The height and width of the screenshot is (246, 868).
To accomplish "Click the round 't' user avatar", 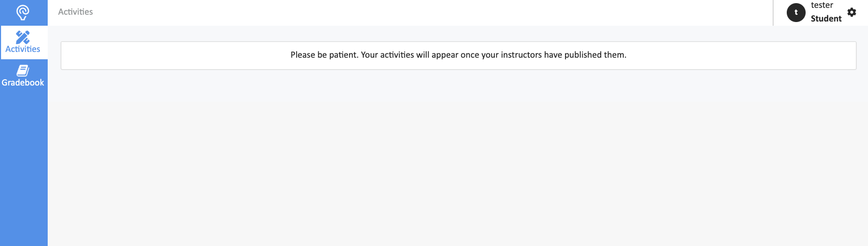I will click(x=796, y=12).
